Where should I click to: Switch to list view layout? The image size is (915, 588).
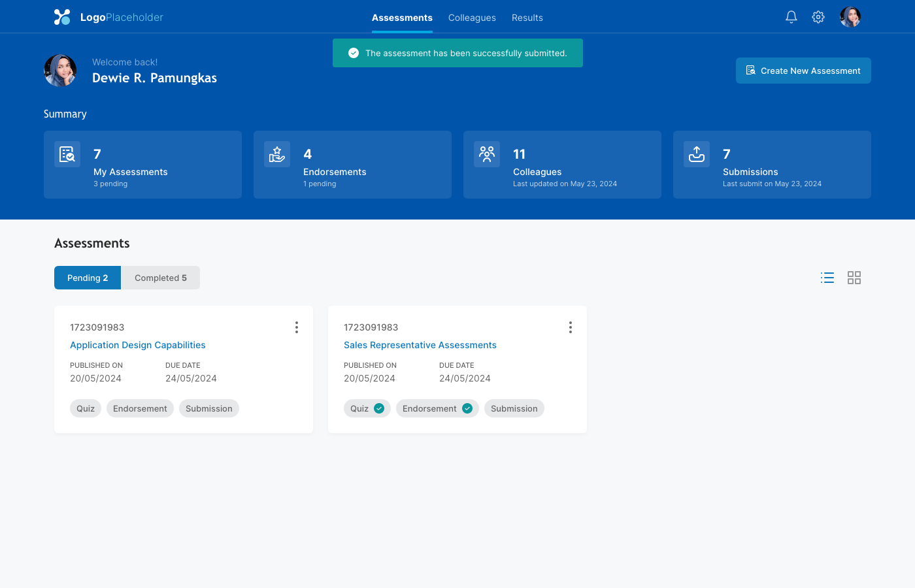(827, 278)
